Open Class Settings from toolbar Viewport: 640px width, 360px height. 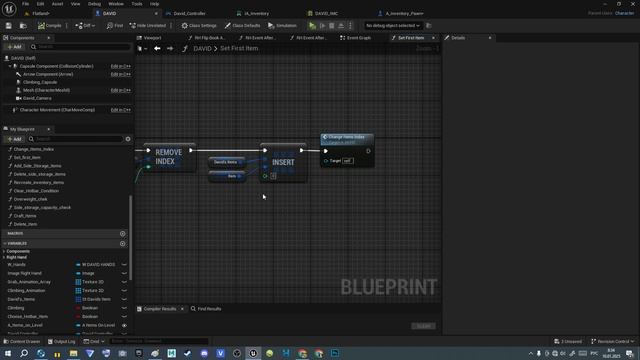tap(199, 26)
